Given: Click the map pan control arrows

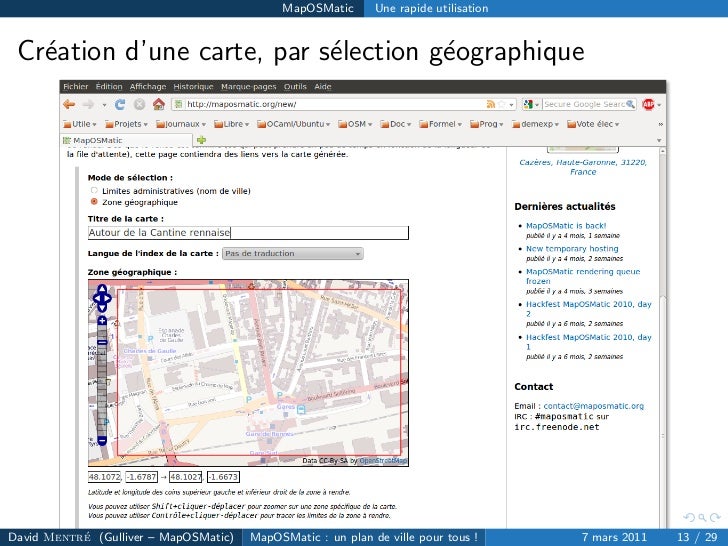Looking at the screenshot, I should pos(102,299).
